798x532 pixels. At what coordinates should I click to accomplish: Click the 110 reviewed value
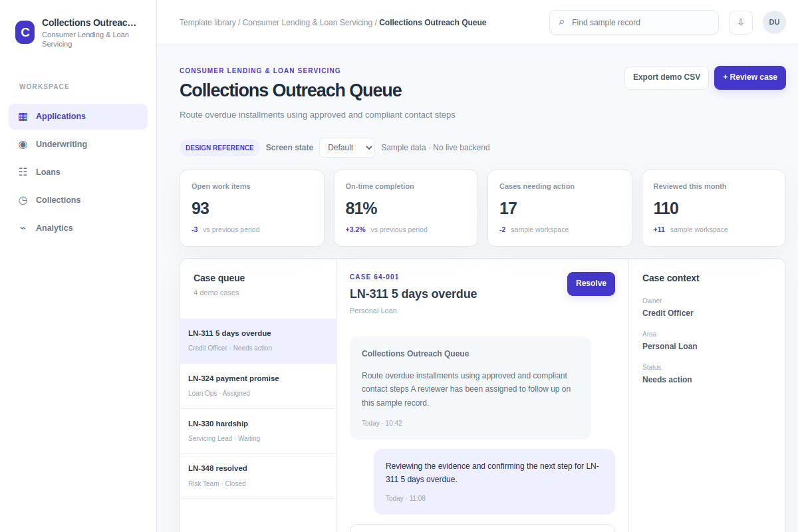[x=666, y=208]
